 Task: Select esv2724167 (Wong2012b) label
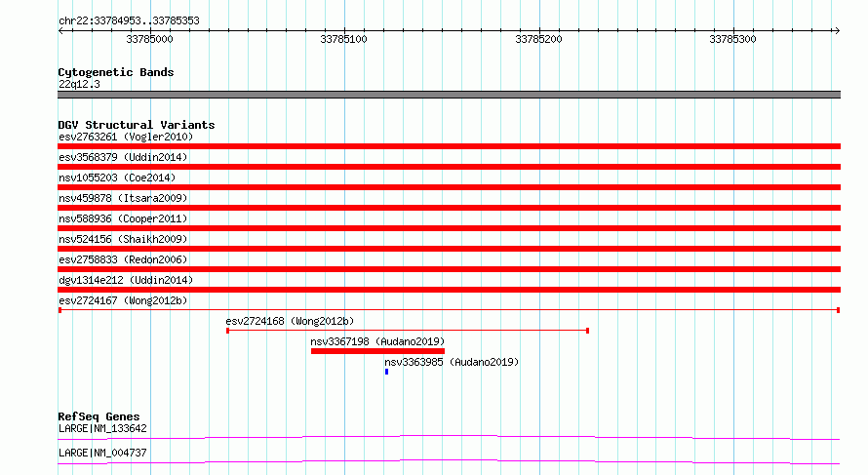point(123,300)
